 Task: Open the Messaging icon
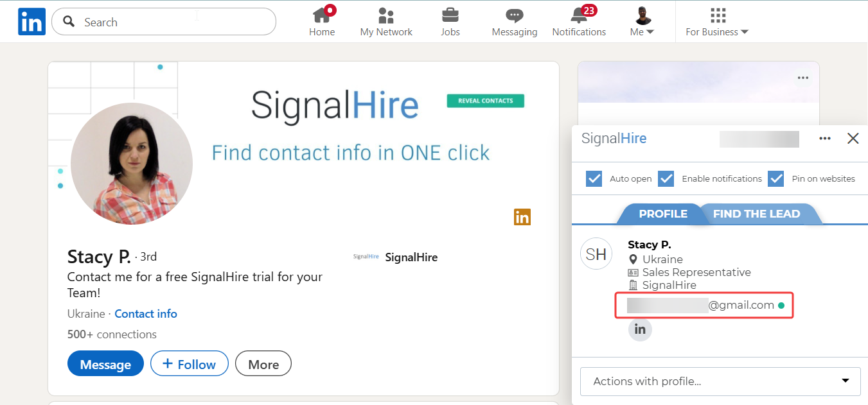point(514,15)
